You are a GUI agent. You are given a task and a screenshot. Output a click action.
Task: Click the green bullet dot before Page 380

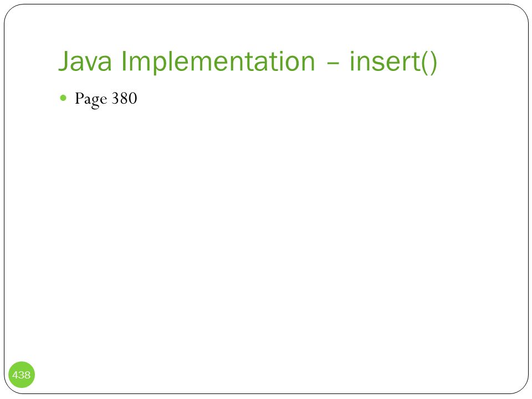(x=63, y=98)
